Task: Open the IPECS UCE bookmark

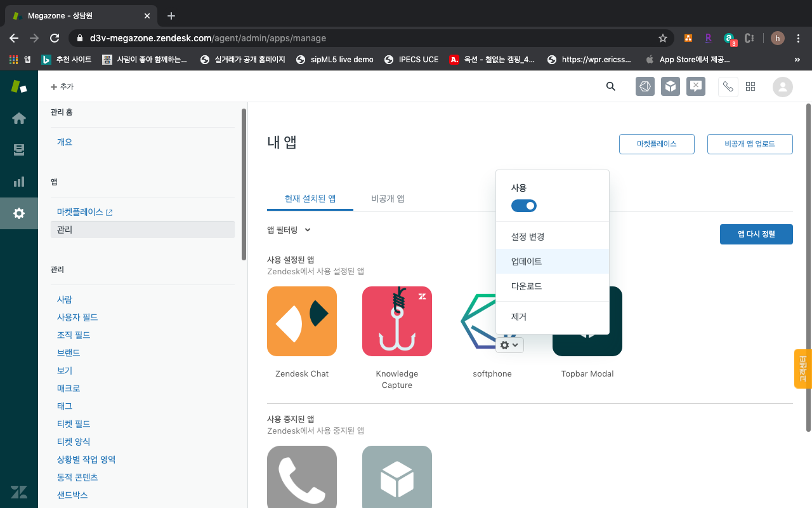Action: [411, 60]
